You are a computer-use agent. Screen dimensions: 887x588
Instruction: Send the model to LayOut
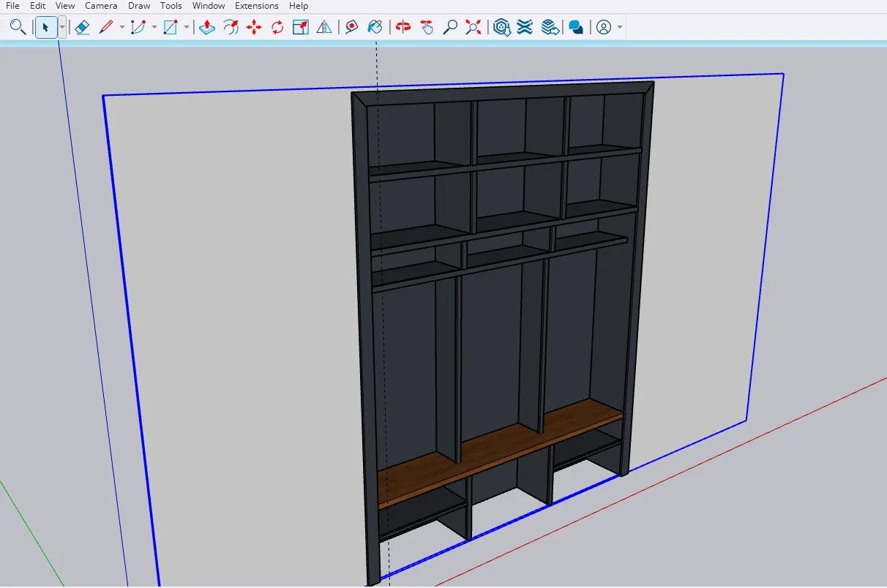[x=550, y=28]
